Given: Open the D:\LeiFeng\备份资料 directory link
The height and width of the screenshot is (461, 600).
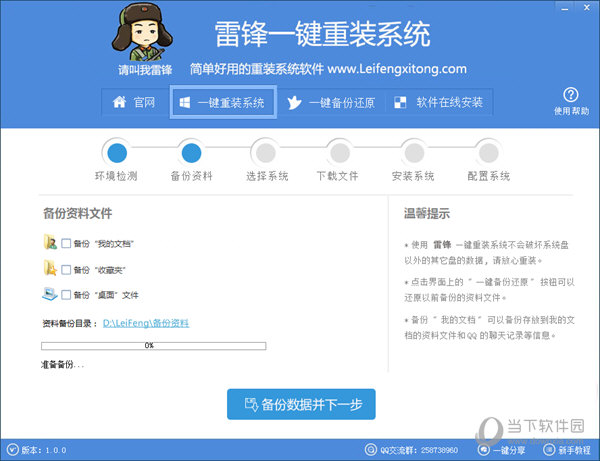Looking at the screenshot, I should tap(146, 323).
